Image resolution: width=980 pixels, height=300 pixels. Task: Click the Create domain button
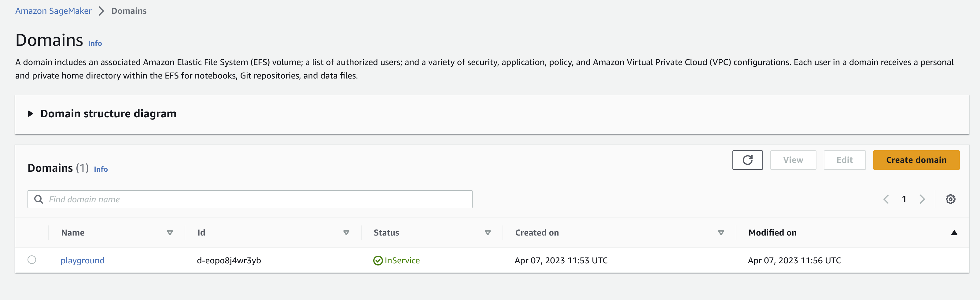[x=916, y=160]
